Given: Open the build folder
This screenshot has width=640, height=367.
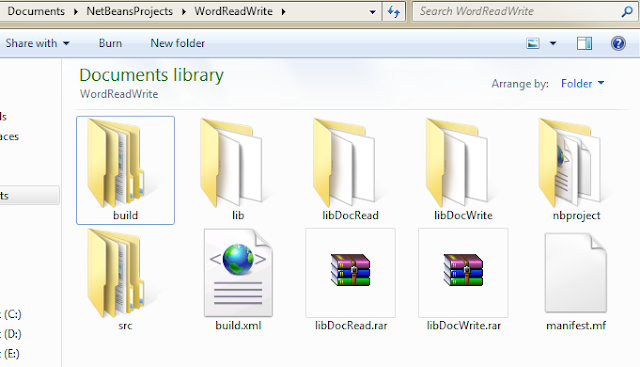Looking at the screenshot, I should click(125, 170).
